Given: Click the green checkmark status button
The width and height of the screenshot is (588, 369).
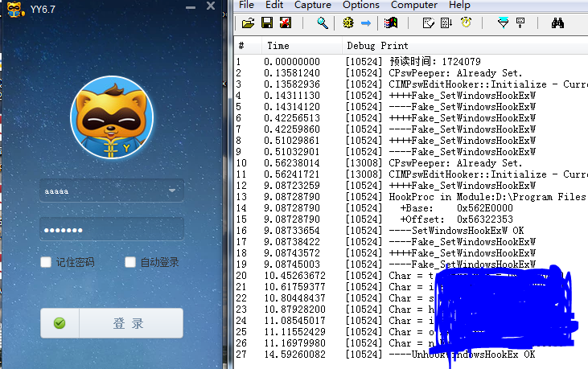Looking at the screenshot, I should click(60, 323).
